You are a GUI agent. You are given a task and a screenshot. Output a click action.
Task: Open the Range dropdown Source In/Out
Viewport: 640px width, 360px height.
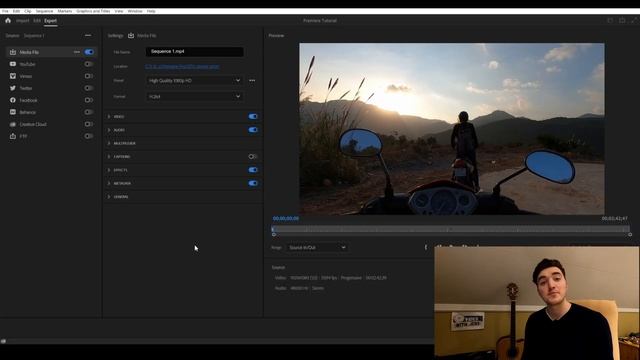(x=317, y=247)
